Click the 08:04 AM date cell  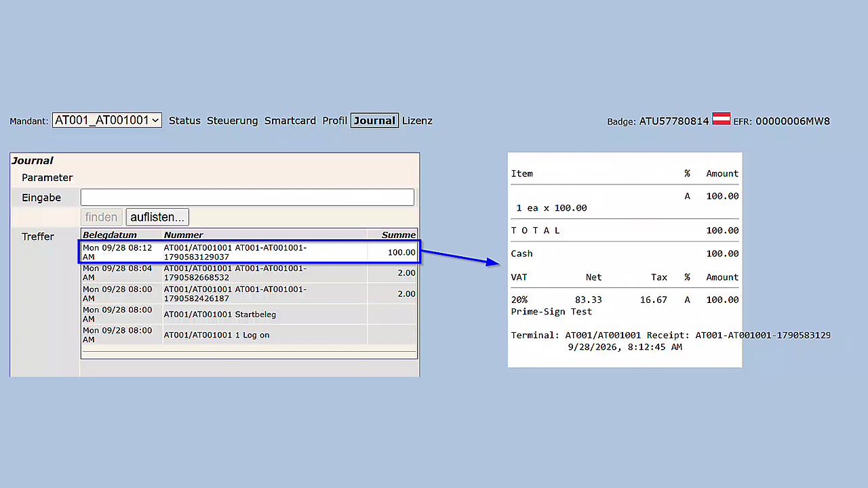pos(122,273)
